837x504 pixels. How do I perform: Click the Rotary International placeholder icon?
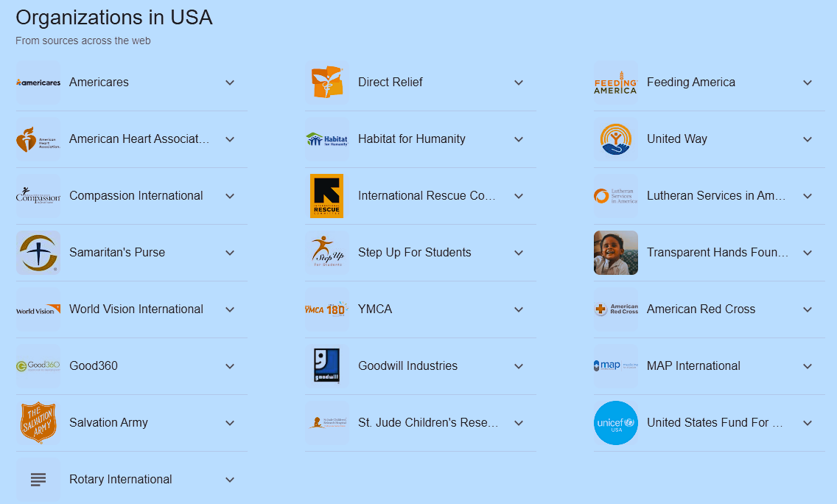(38, 480)
